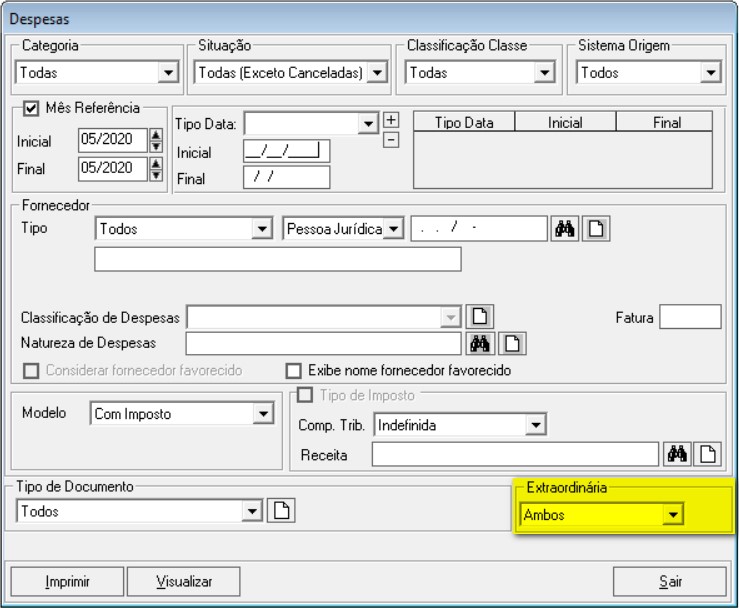Click the Sair button
Image resolution: width=739 pixels, height=608 pixels.
coord(670,582)
